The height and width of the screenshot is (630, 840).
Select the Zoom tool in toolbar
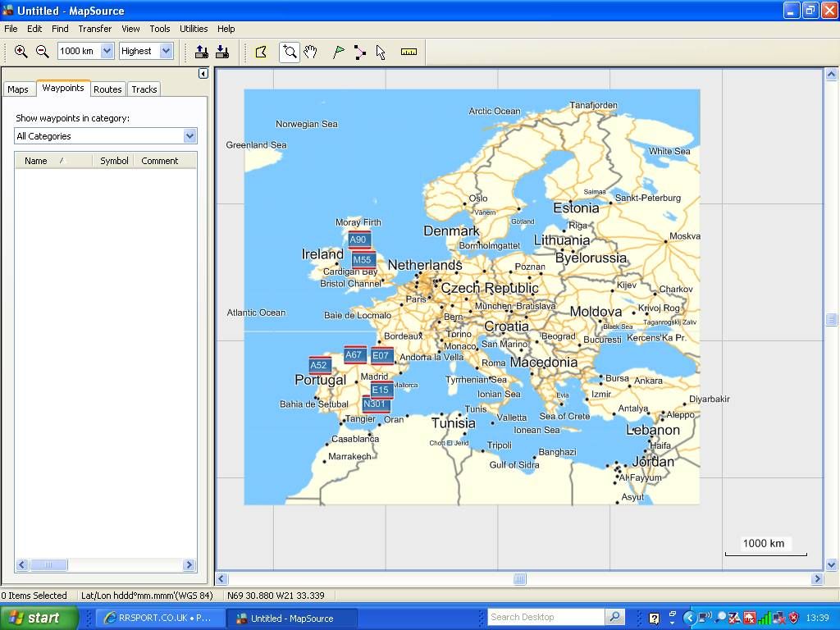point(290,52)
